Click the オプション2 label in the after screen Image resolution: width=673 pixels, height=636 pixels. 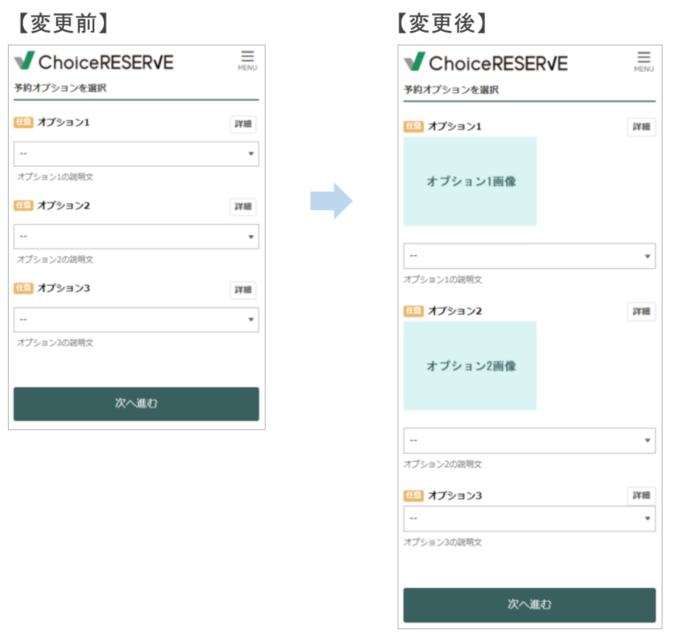pyautogui.click(x=455, y=311)
